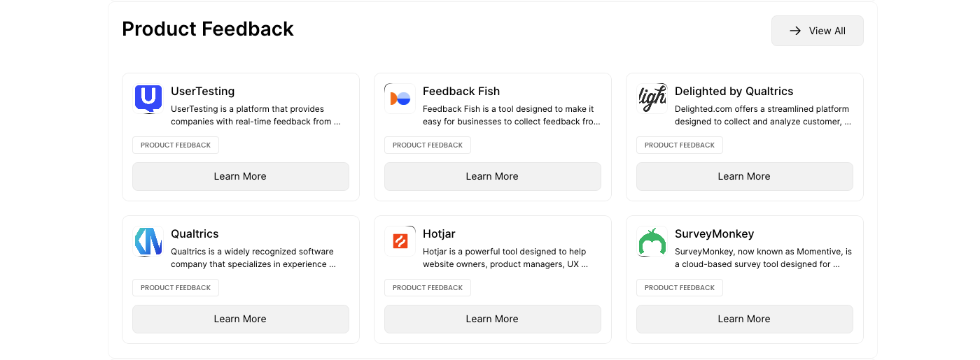This screenshot has height=360, width=980.
Task: Click the Hotjar logo icon
Action: 400,241
